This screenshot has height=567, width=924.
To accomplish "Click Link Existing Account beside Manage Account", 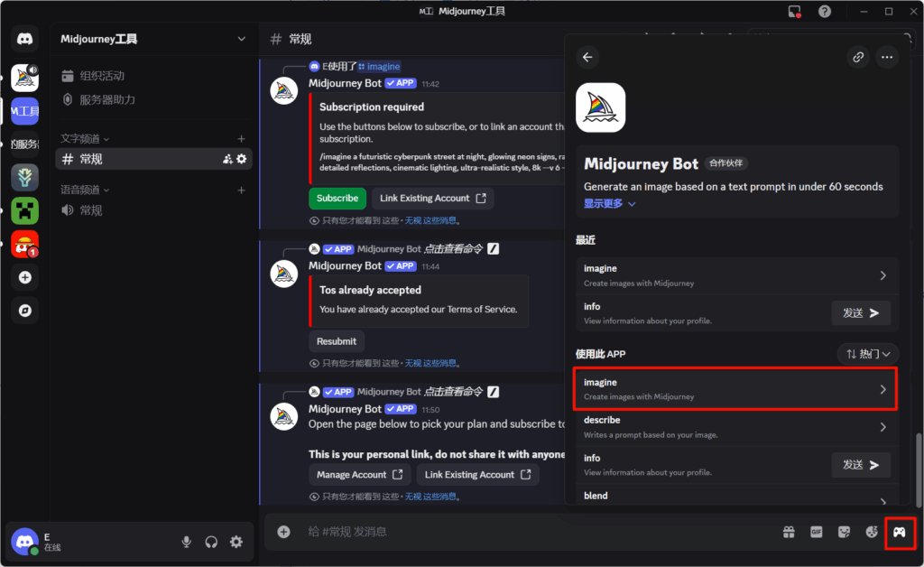I will coord(478,475).
